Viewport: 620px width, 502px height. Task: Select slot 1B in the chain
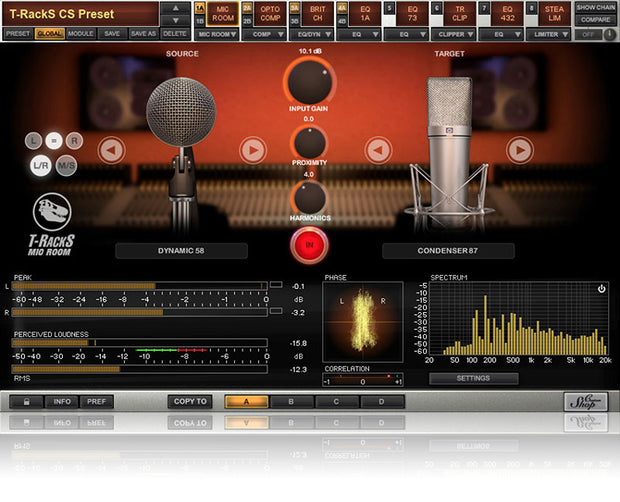(x=200, y=21)
